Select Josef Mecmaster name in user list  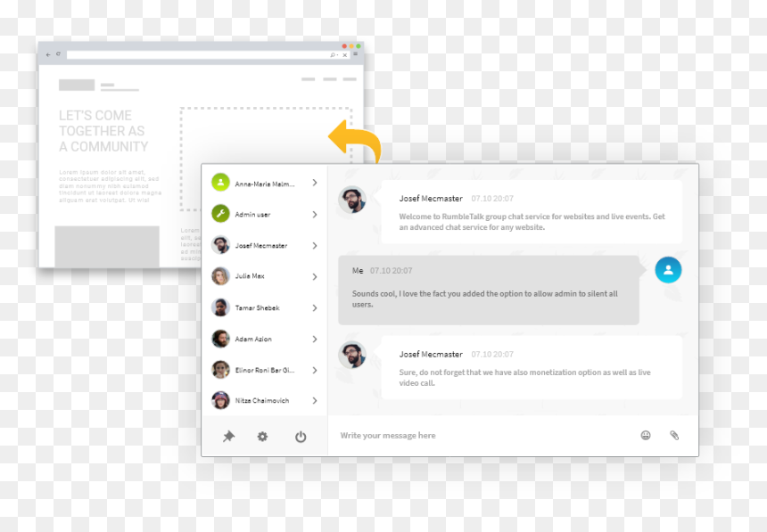point(261,245)
